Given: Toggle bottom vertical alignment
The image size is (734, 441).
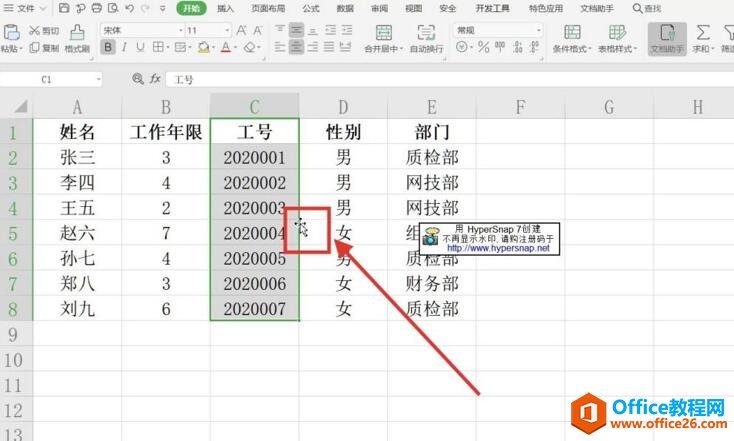Looking at the screenshot, I should [313, 30].
